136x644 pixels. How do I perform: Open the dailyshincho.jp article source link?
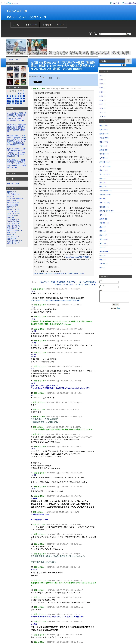pyautogui.click(x=59, y=273)
